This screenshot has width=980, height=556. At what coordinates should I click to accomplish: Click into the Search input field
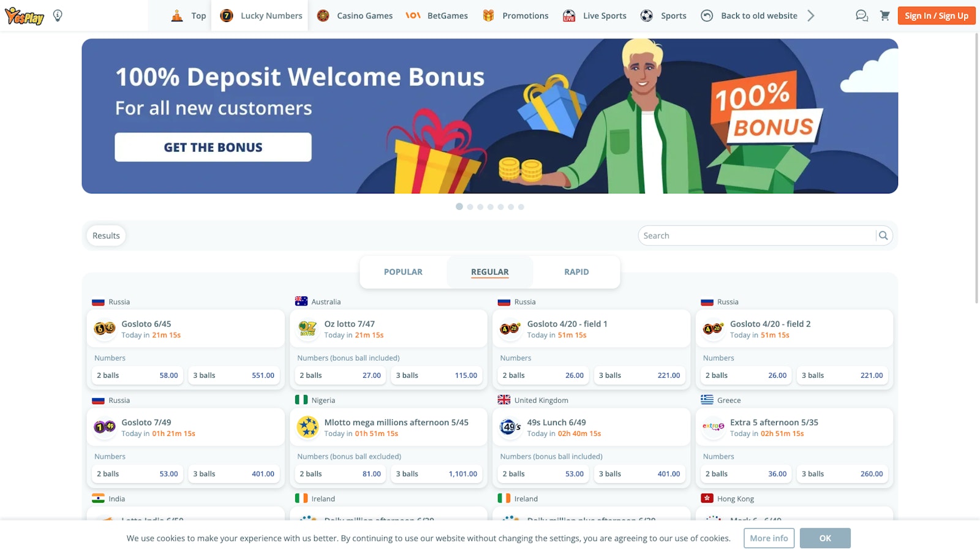757,236
